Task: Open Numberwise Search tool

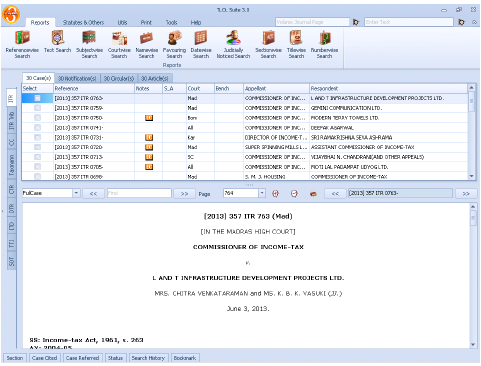Action: (x=324, y=44)
